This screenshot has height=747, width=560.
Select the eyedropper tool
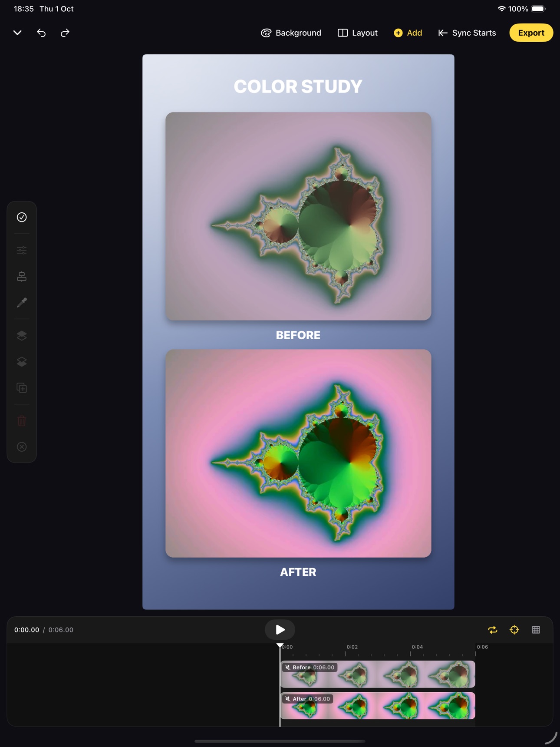pyautogui.click(x=22, y=302)
